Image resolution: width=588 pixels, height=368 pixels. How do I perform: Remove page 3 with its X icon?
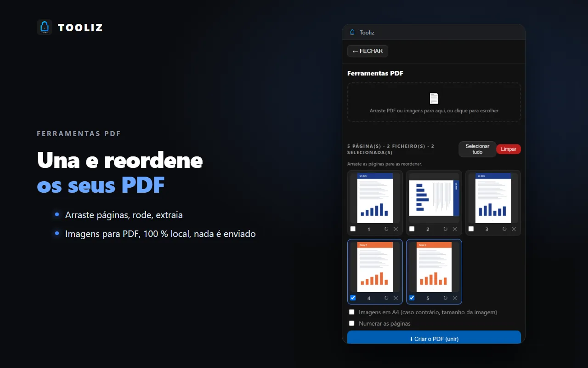(514, 229)
